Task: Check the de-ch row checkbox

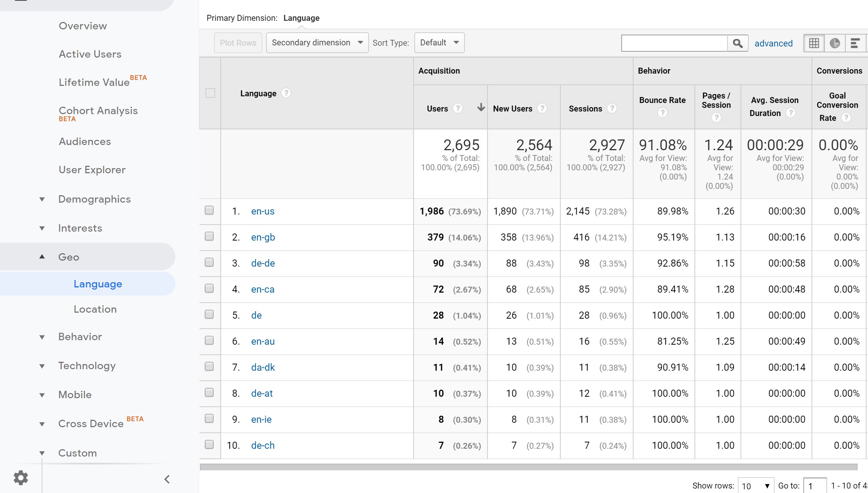Action: [209, 445]
